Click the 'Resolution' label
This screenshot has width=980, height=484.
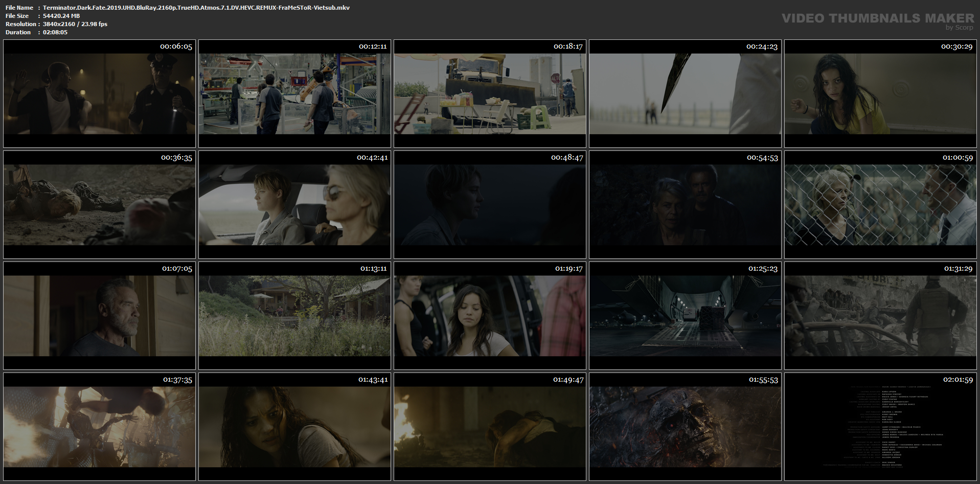click(x=21, y=24)
